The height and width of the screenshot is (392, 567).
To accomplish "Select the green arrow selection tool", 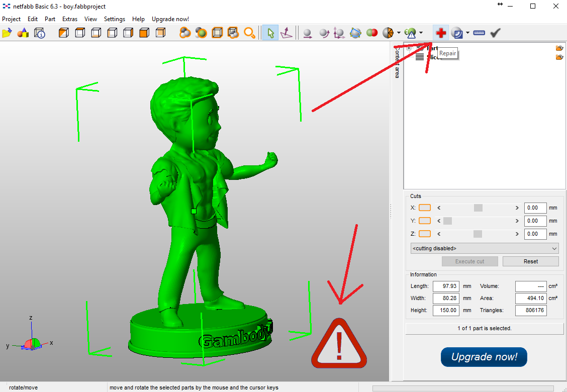I will (x=270, y=33).
